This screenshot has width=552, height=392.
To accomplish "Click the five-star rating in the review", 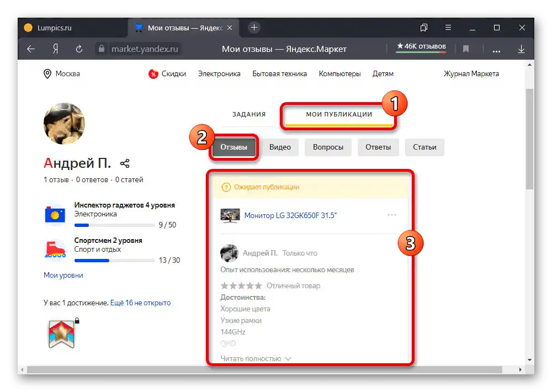I will pos(241,285).
